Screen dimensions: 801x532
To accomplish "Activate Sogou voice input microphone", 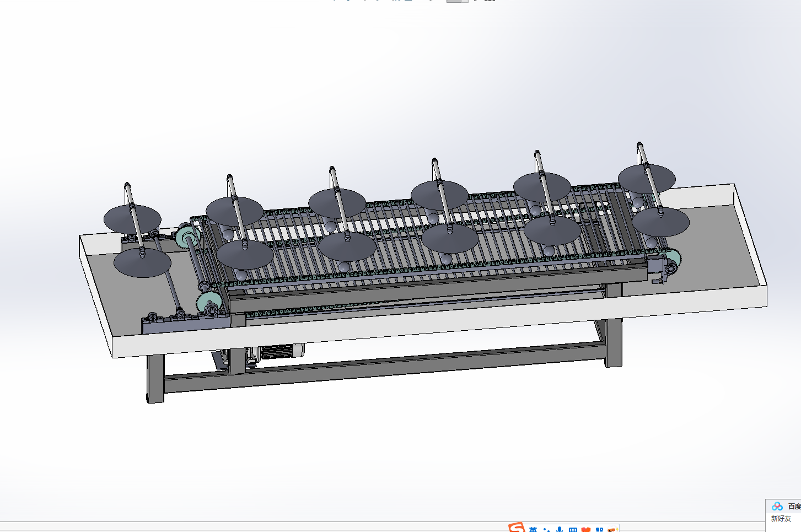I will point(560,530).
